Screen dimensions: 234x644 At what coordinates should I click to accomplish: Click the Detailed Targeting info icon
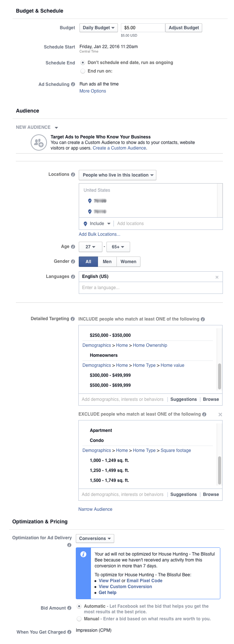click(72, 319)
